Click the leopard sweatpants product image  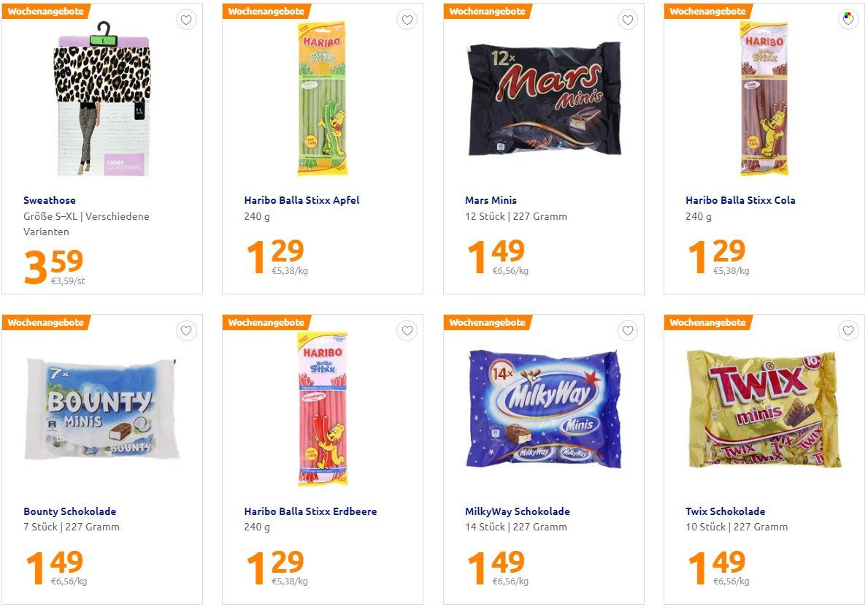pyautogui.click(x=102, y=99)
